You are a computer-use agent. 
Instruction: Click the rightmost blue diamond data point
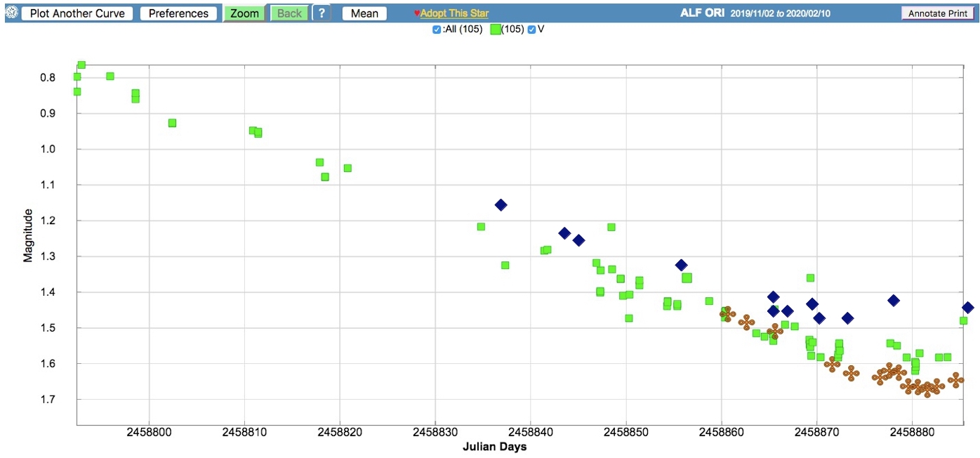(967, 308)
